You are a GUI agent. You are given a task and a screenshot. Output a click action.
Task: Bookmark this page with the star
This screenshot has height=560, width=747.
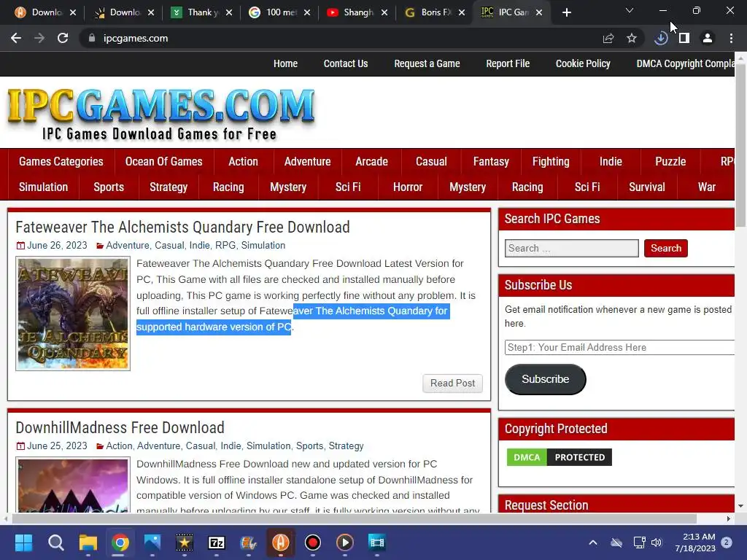[x=632, y=38]
